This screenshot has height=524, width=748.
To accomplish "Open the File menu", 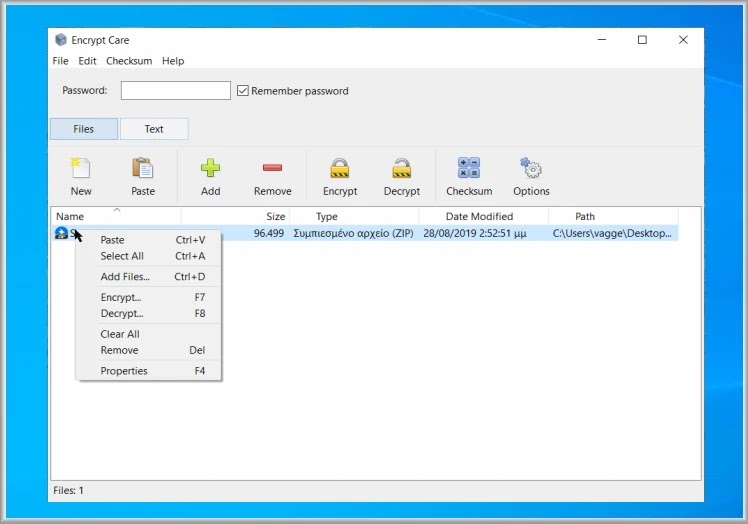I will pyautogui.click(x=61, y=61).
